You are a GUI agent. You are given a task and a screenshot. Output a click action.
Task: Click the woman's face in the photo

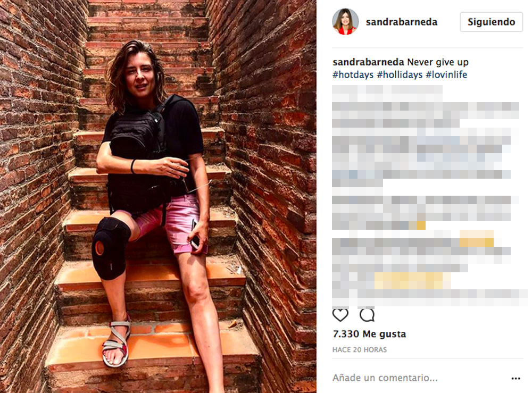[x=139, y=76]
